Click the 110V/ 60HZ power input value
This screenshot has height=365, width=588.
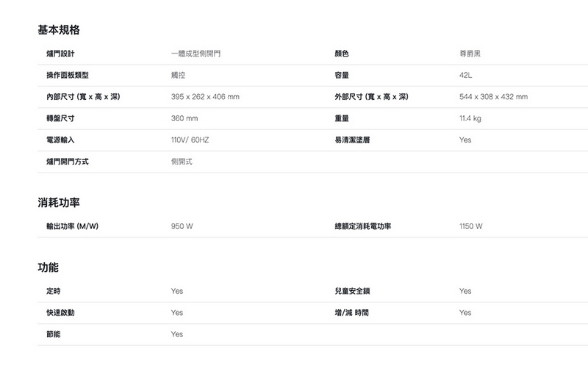click(x=190, y=140)
